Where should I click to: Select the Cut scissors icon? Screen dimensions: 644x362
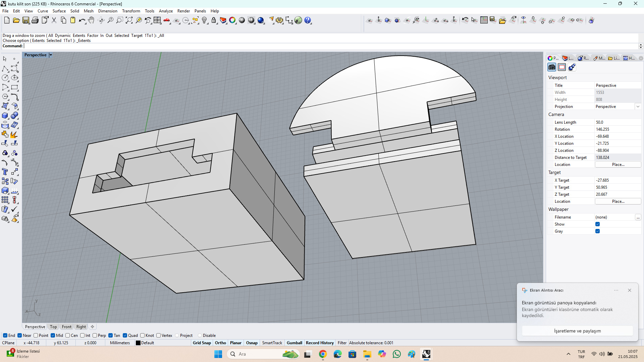click(x=54, y=20)
